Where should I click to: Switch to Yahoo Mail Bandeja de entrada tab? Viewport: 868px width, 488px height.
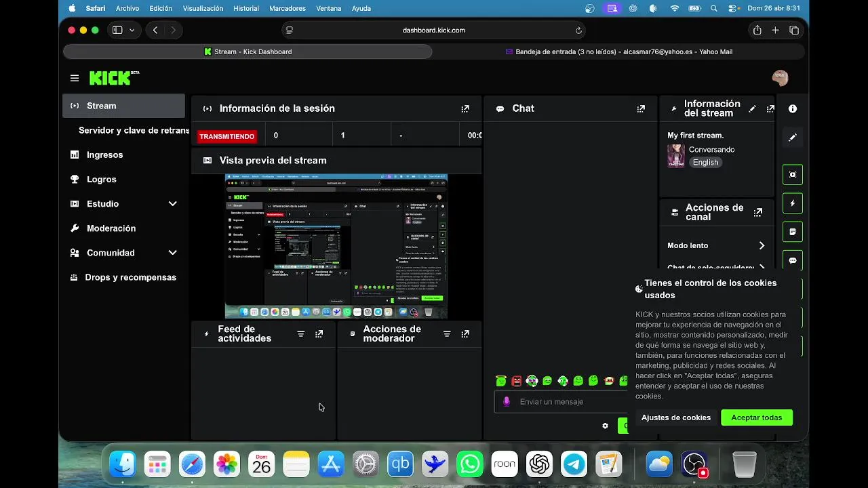pyautogui.click(x=618, y=52)
